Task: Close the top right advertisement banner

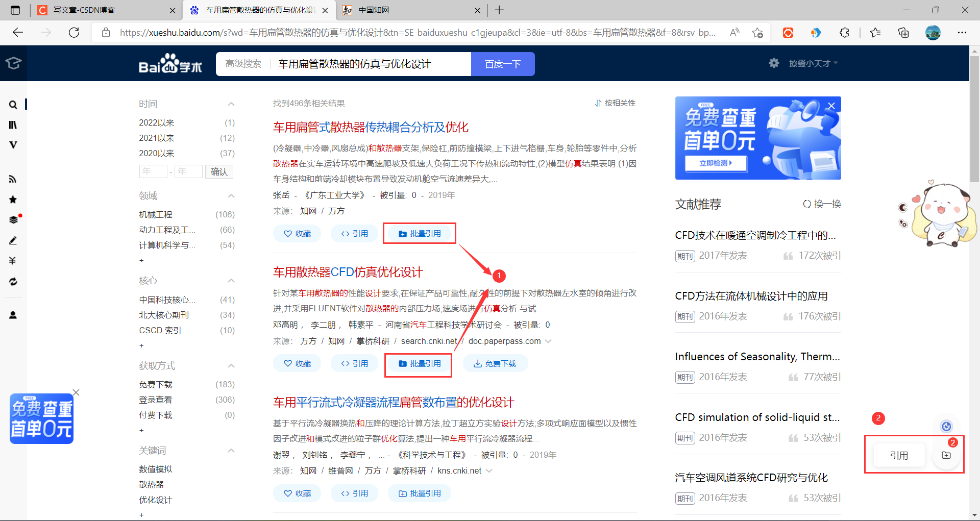Action: click(x=831, y=106)
